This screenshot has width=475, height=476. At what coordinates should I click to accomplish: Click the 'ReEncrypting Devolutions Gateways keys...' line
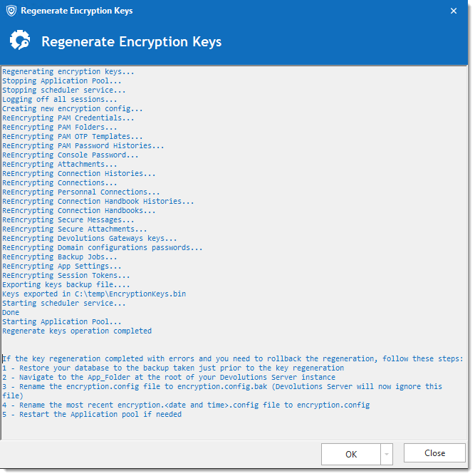[x=90, y=238]
